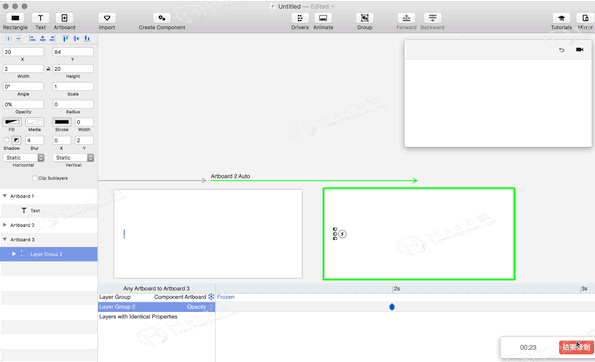Viewport: 595px width, 362px height.
Task: Align layers to top edge
Action: click(x=66, y=38)
